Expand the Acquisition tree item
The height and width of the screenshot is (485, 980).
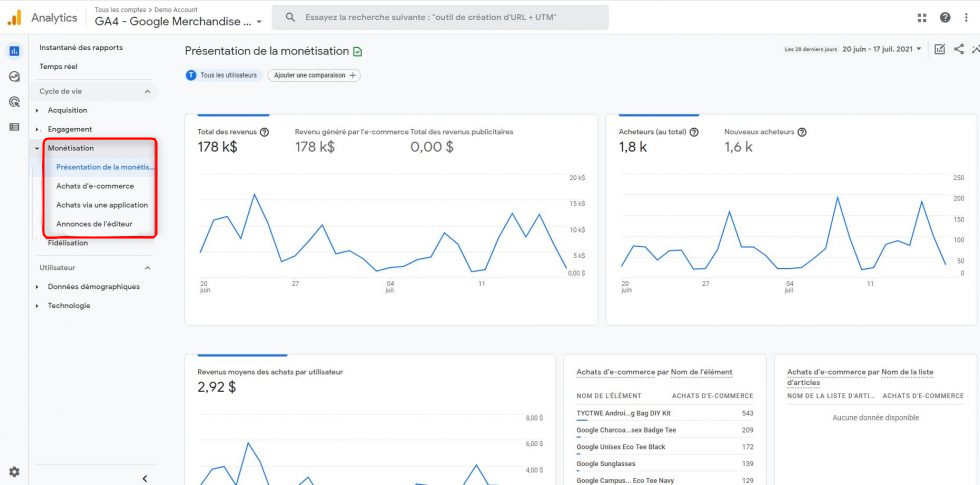[x=38, y=111]
